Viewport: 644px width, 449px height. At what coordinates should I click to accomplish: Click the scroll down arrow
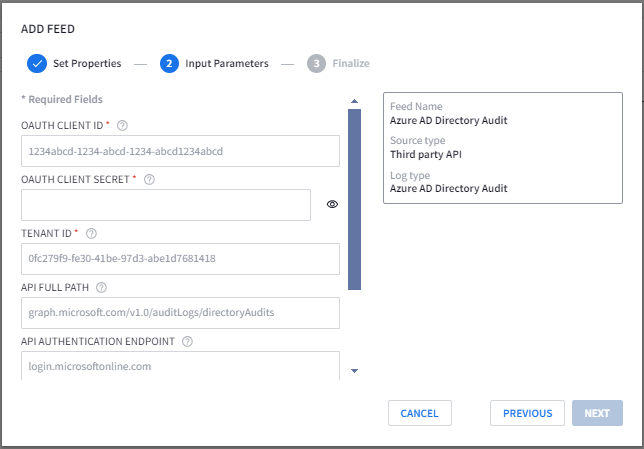pyautogui.click(x=354, y=371)
